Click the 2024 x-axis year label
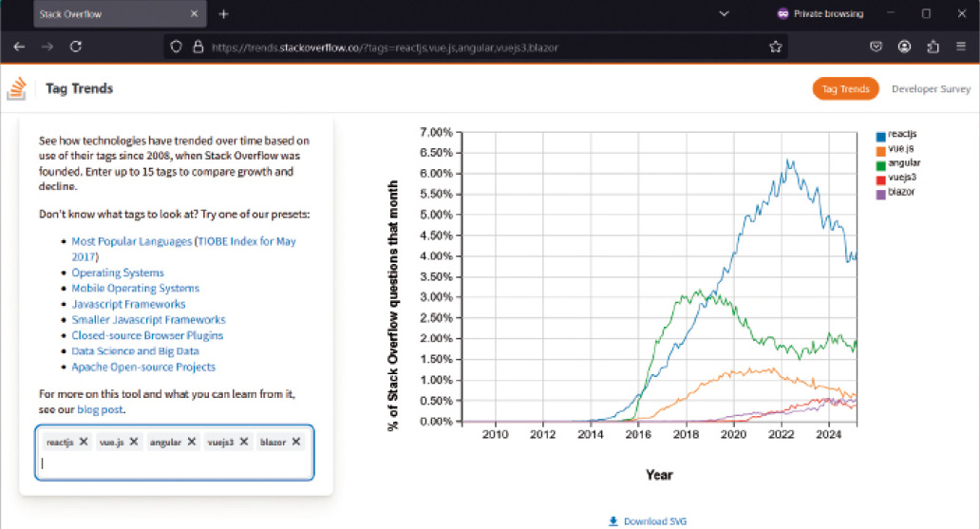The image size is (980, 529). [x=829, y=434]
